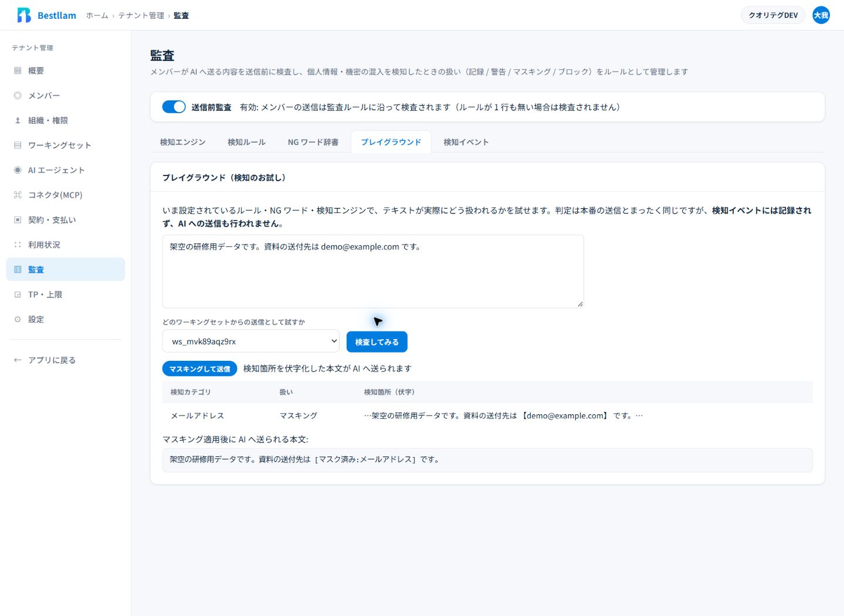Open the 大我 user avatar

(821, 15)
